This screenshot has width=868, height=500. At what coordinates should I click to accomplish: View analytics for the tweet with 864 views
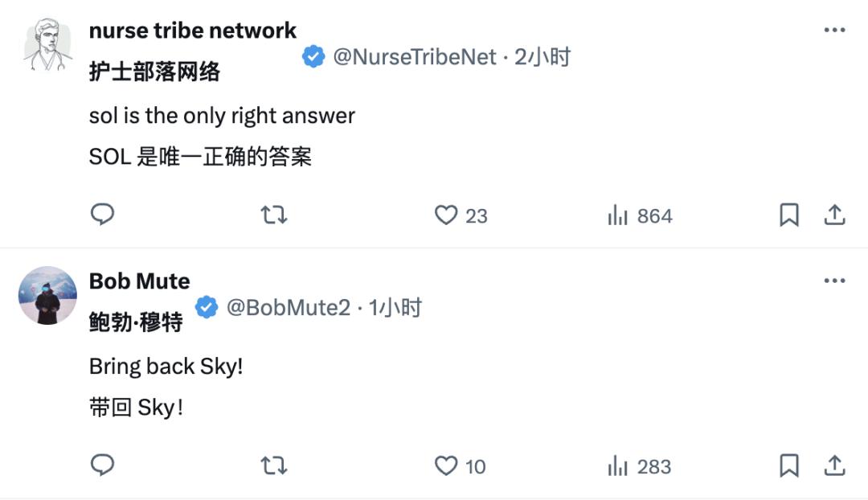point(640,215)
